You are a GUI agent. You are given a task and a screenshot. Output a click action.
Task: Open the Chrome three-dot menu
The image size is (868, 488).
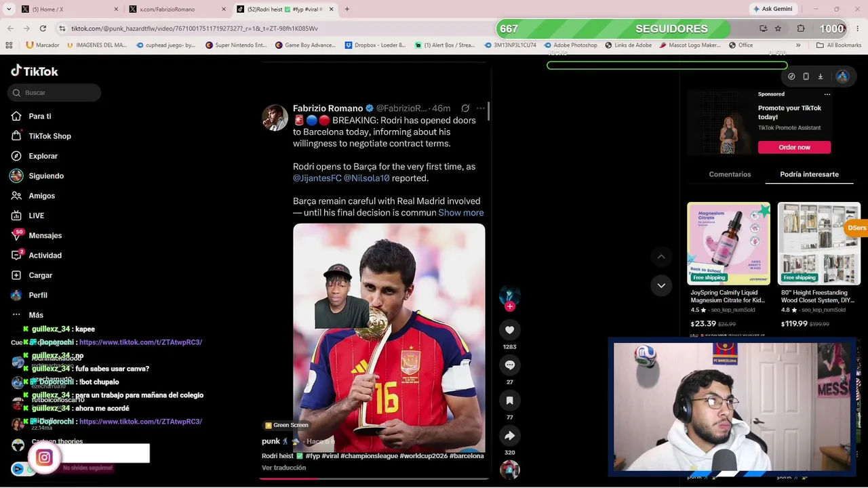(858, 28)
